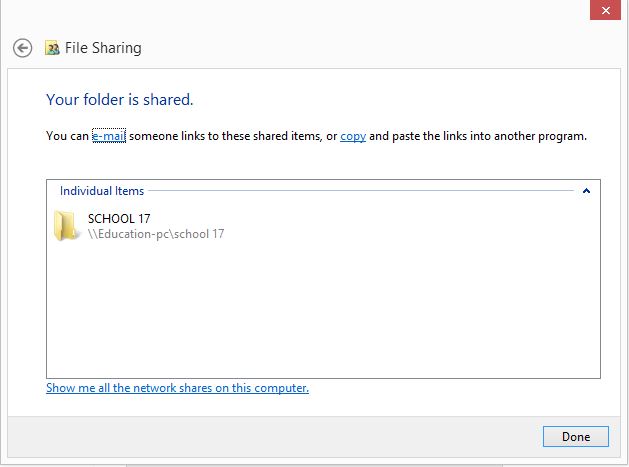Click the File Sharing people icon

click(52, 48)
